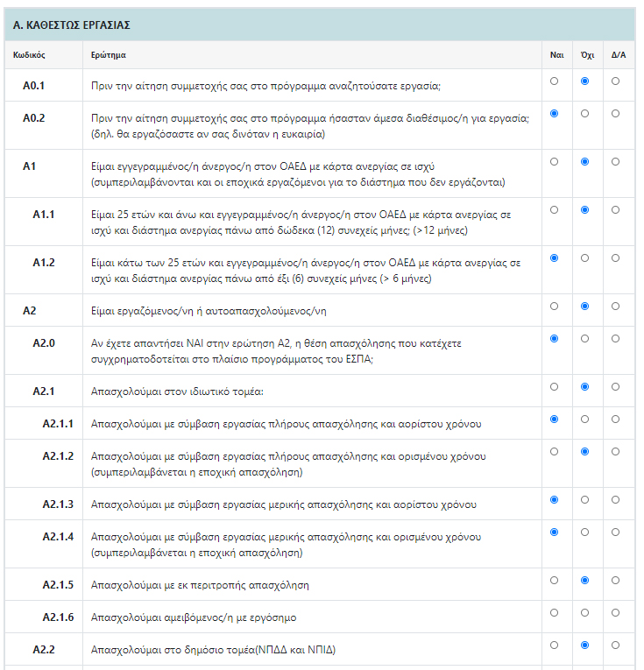Click the Ερώτημα column header
Screen dimensions: 644x670
click(x=109, y=54)
